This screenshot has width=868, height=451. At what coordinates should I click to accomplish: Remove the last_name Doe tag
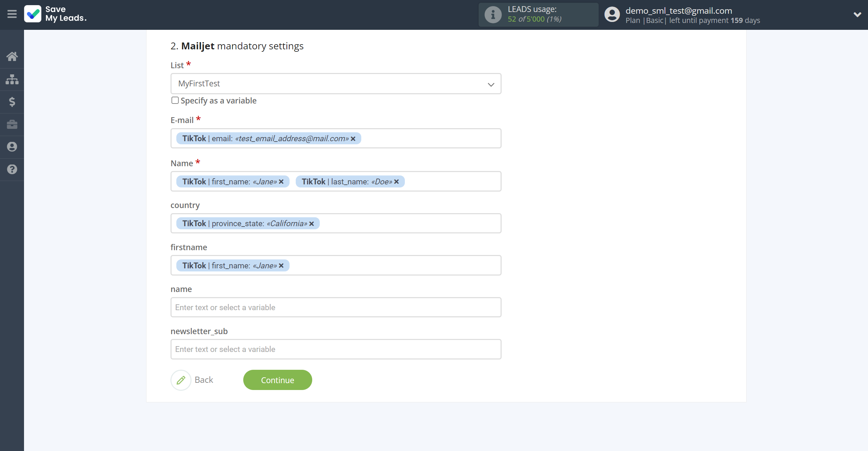click(397, 182)
